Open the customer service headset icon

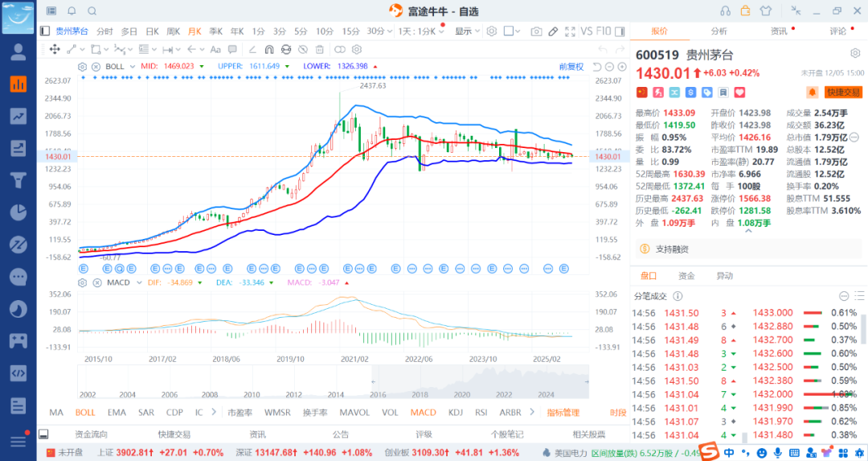[726, 10]
